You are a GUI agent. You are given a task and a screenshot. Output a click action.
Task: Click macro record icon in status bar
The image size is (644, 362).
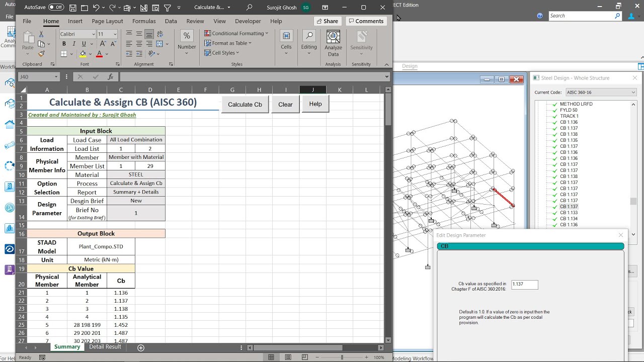coord(42,357)
